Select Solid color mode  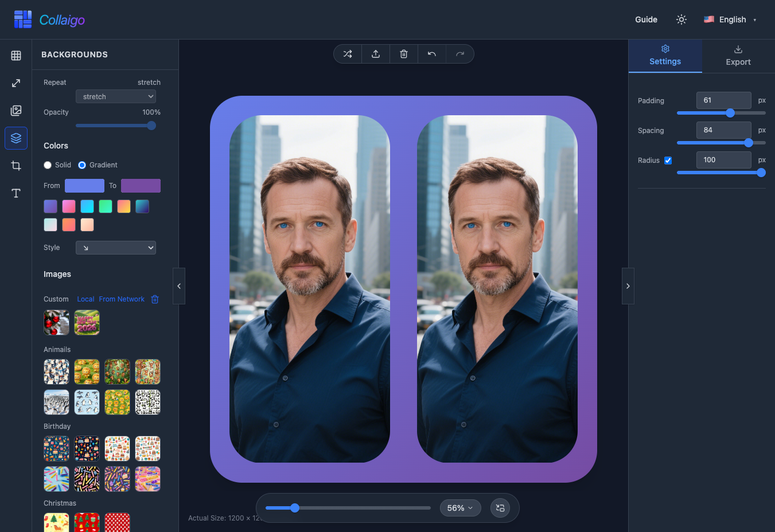[x=48, y=165]
